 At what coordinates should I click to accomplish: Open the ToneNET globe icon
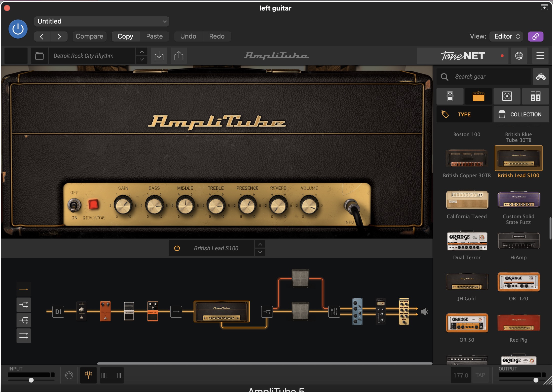[x=519, y=56]
